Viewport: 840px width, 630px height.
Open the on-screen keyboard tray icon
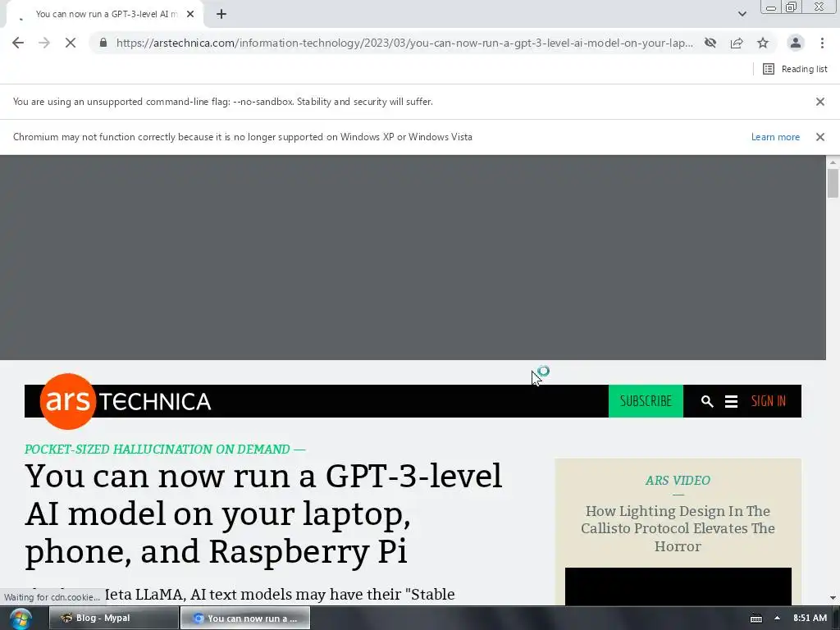click(756, 619)
